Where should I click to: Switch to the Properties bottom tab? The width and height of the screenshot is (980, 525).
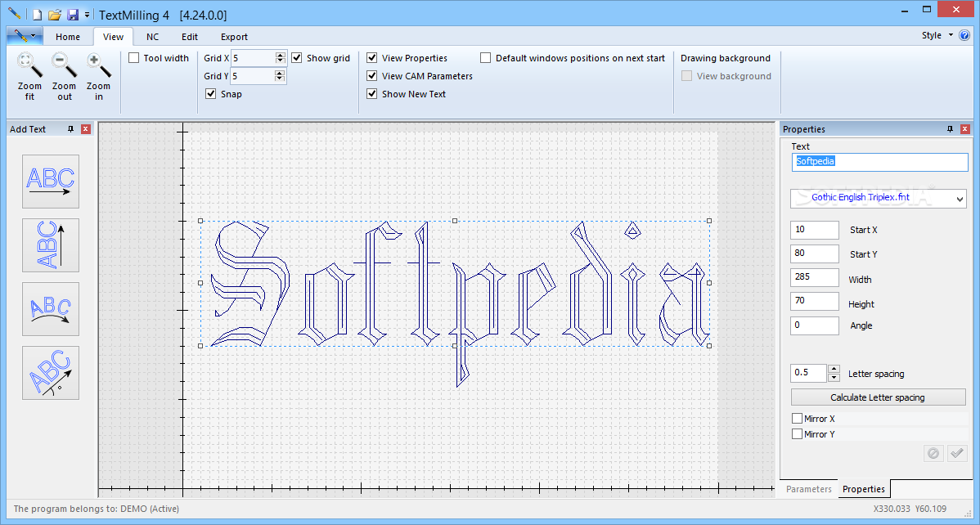(x=864, y=489)
